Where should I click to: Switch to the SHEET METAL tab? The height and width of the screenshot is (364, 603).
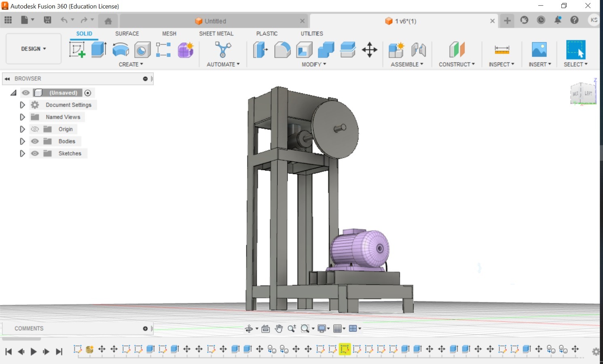(216, 34)
